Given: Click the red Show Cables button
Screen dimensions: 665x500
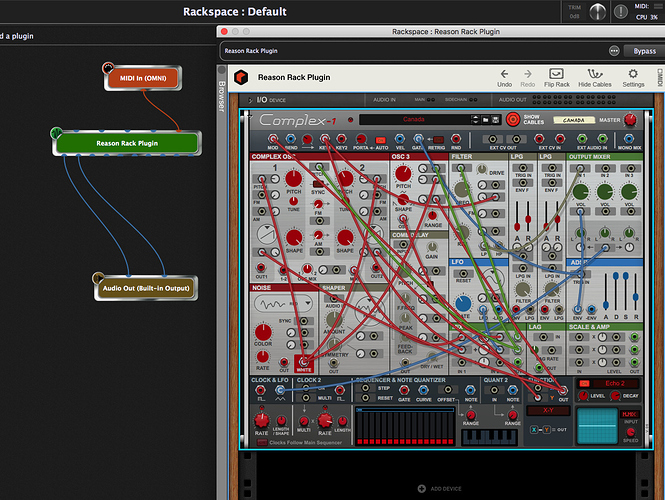Looking at the screenshot, I should click(x=513, y=120).
